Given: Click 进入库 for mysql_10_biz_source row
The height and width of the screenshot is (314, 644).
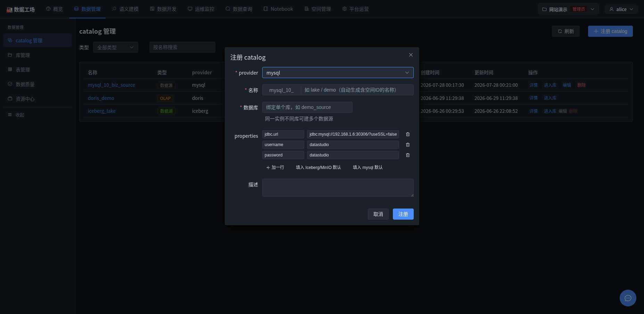Looking at the screenshot, I should click(550, 85).
